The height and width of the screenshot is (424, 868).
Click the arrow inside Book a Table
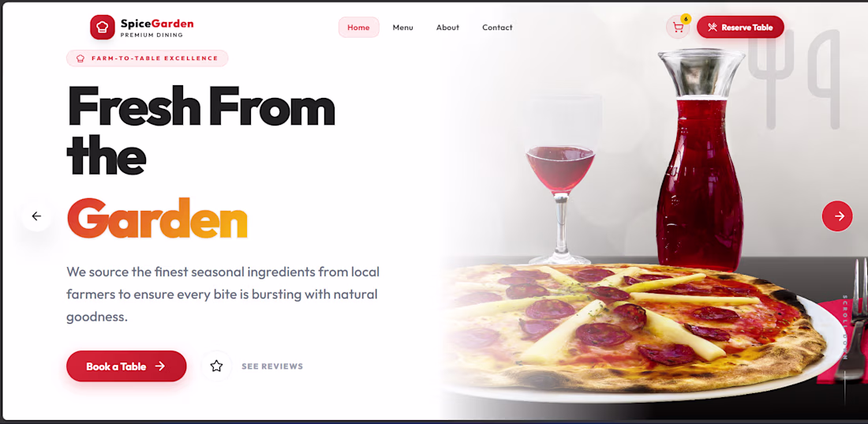pos(160,366)
